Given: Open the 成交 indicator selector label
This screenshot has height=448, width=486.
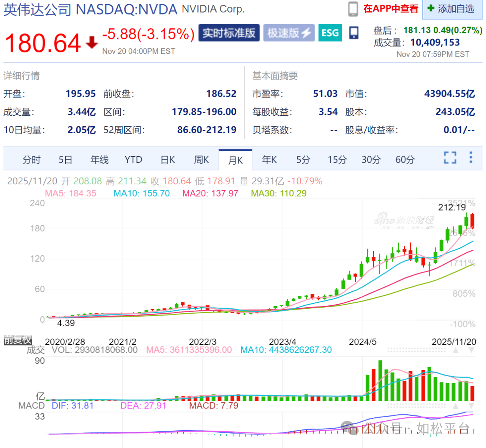Looking at the screenshot, I should tap(36, 350).
